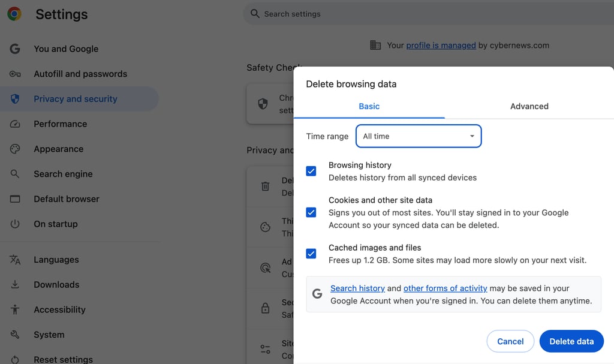The height and width of the screenshot is (364, 614).
Task: Click the power icon for On startup
Action: pyautogui.click(x=15, y=224)
